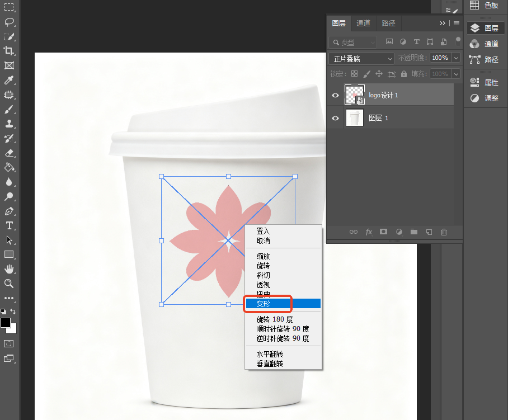Open the layers panel hamburger menu

click(457, 23)
